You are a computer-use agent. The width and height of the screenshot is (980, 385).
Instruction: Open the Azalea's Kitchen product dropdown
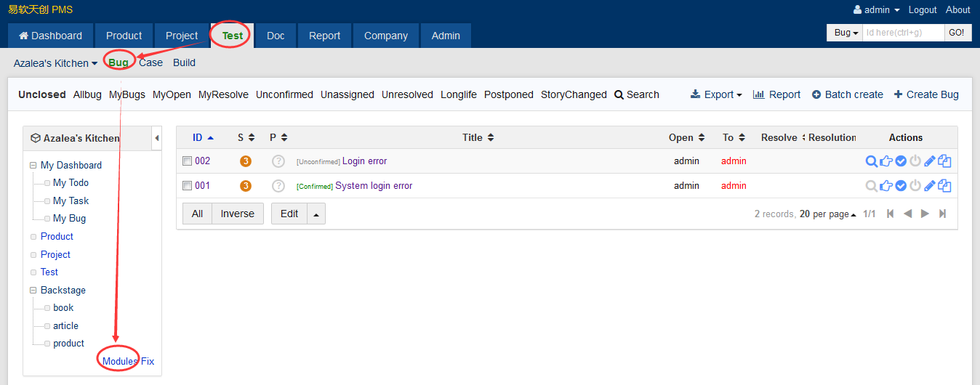point(55,63)
